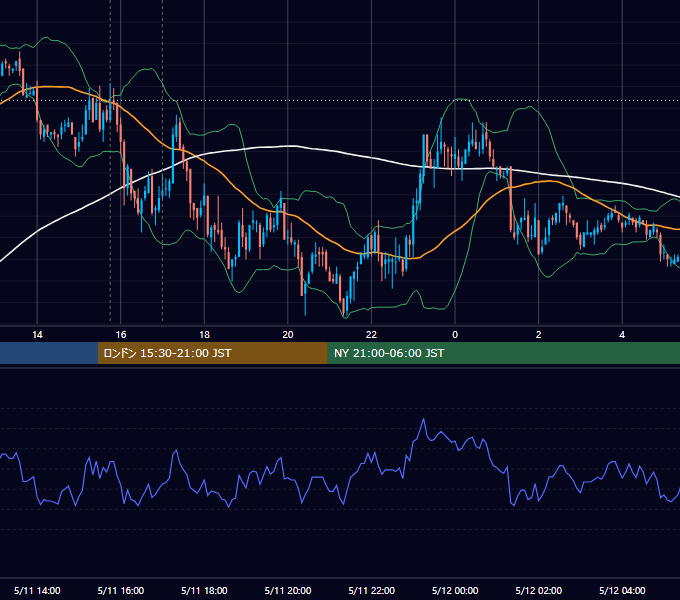The image size is (680, 600).
Task: Click the 5/12 00:00 date label
Action: pos(455,590)
